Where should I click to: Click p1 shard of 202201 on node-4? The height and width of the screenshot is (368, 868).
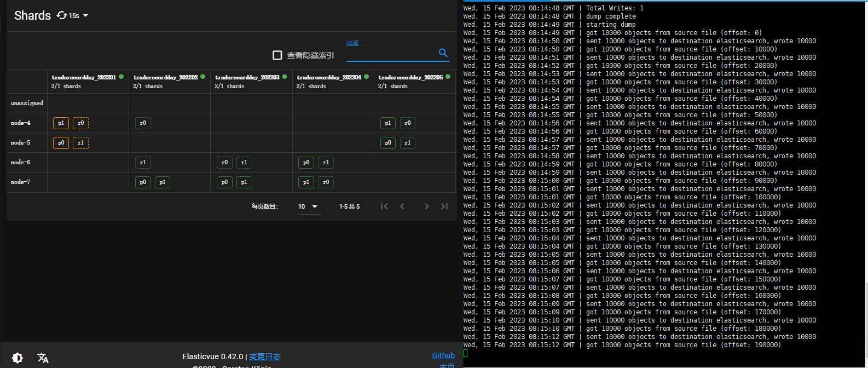[x=61, y=123]
